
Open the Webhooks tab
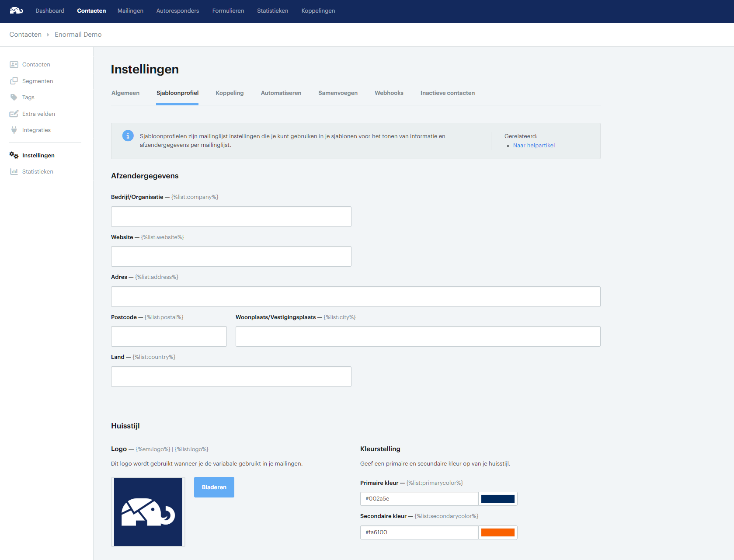[389, 93]
